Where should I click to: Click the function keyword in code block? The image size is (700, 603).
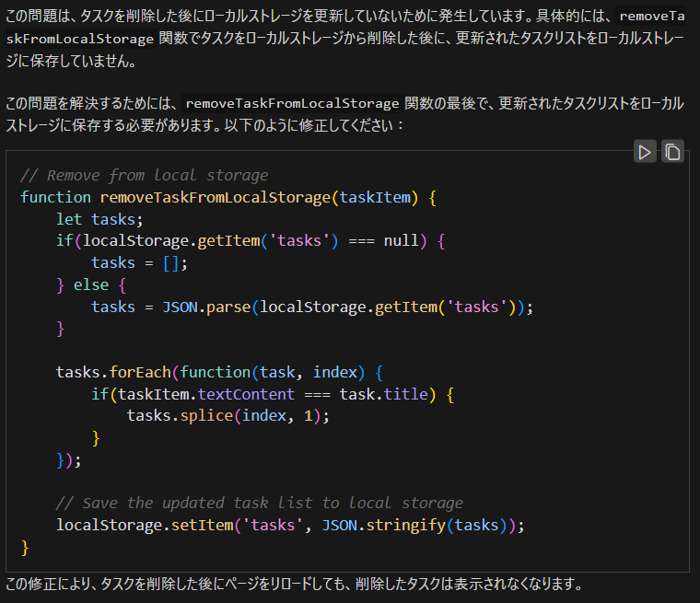pos(55,197)
